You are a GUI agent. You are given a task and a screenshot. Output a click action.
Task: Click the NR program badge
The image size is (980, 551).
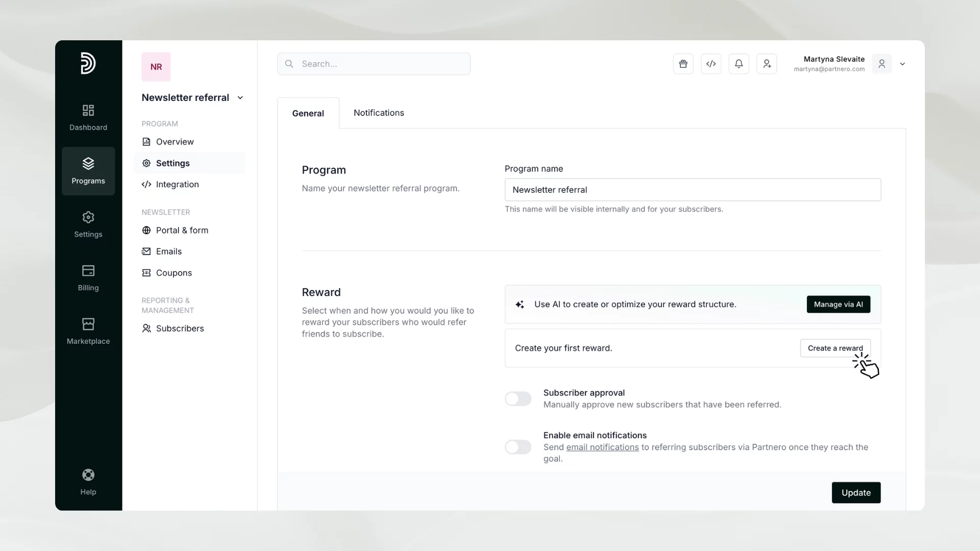tap(156, 67)
